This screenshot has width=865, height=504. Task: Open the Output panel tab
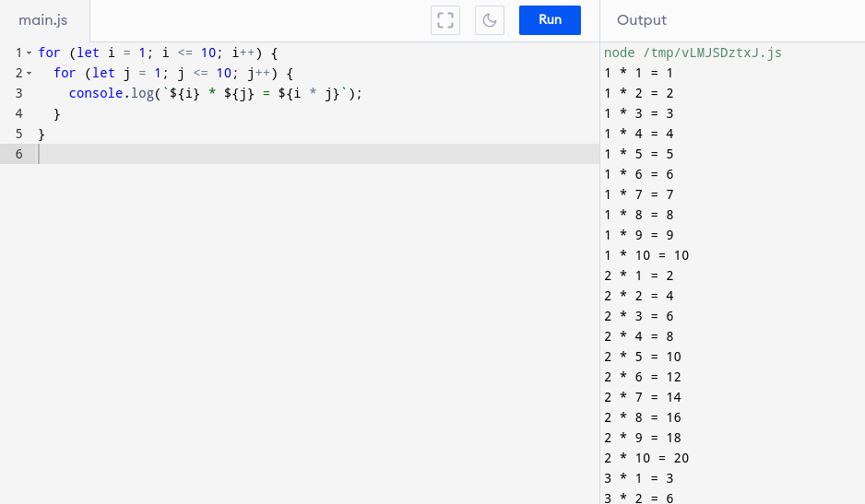click(x=642, y=20)
